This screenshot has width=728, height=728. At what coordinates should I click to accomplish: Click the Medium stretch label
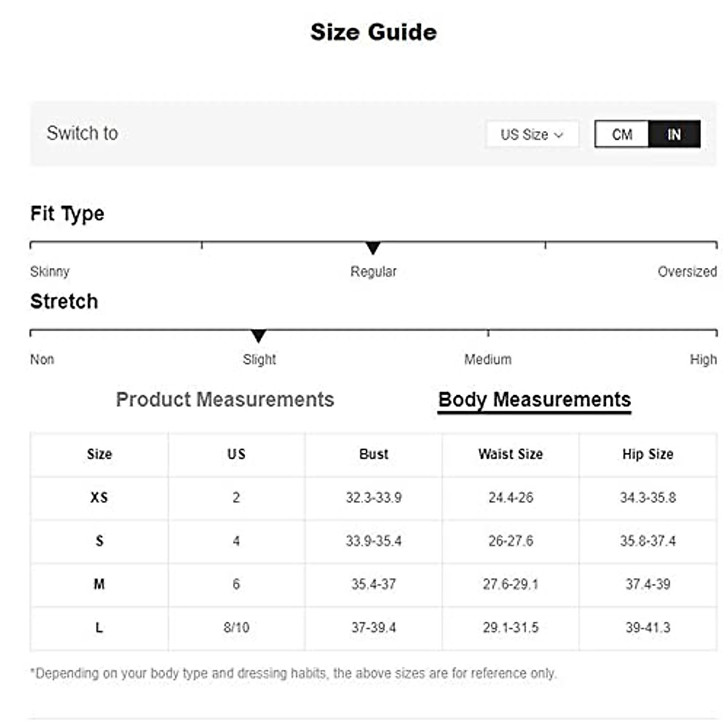[x=488, y=360]
